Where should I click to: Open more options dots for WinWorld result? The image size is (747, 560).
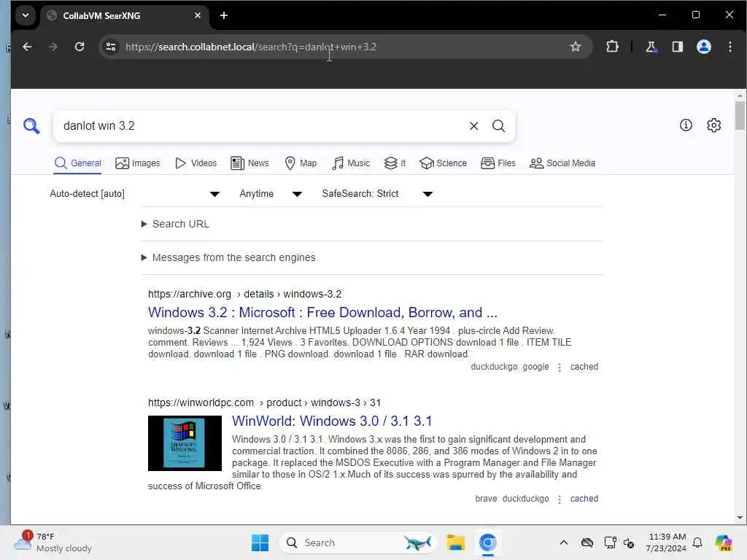coord(560,499)
